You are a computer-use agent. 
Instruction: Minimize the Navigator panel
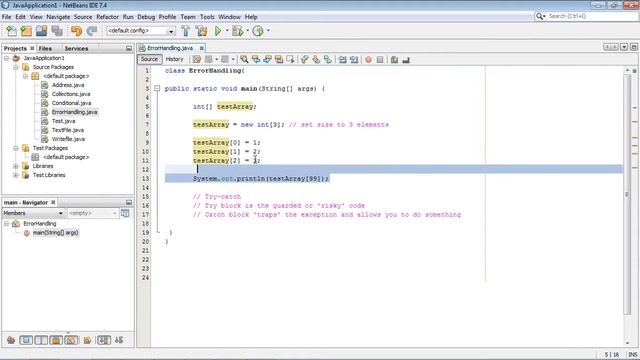point(129,202)
